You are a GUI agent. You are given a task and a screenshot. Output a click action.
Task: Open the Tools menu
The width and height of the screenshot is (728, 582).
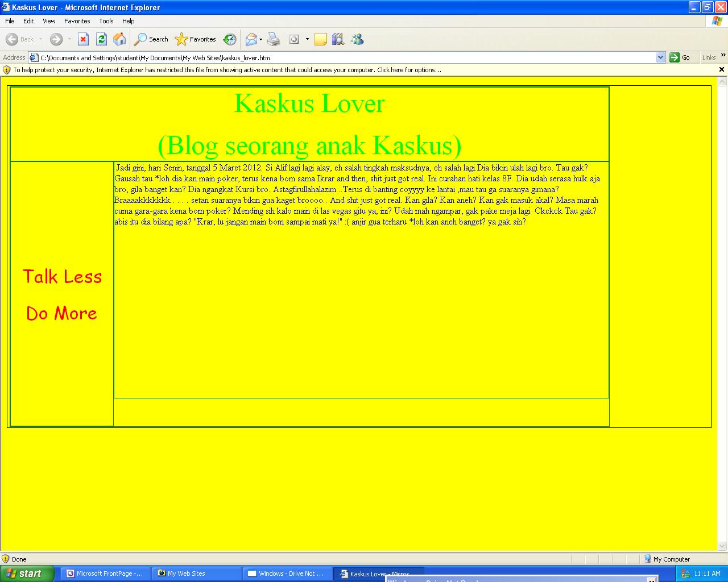106,21
